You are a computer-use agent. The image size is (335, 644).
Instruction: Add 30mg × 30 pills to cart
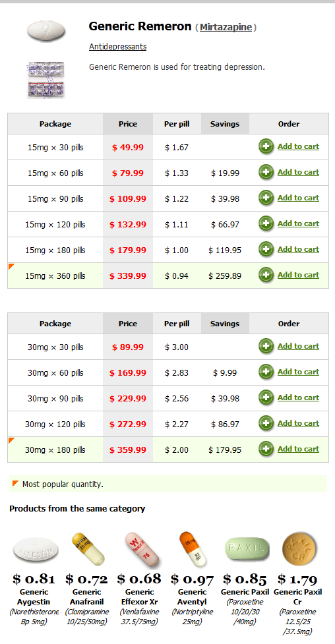point(299,346)
